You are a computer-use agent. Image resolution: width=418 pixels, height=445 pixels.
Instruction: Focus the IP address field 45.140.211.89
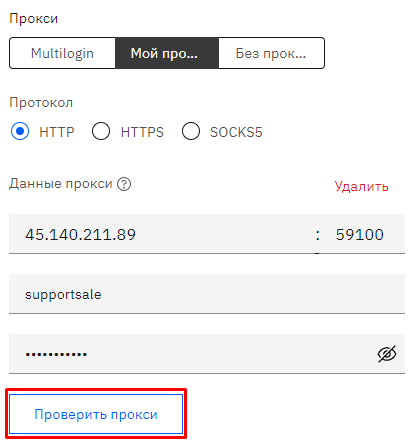click(x=161, y=234)
